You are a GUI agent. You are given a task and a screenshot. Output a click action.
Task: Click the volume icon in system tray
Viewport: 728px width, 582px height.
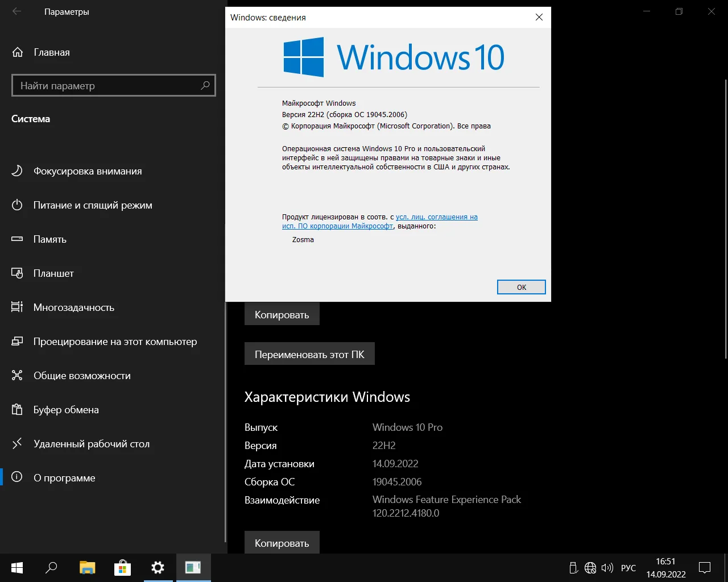pos(607,568)
